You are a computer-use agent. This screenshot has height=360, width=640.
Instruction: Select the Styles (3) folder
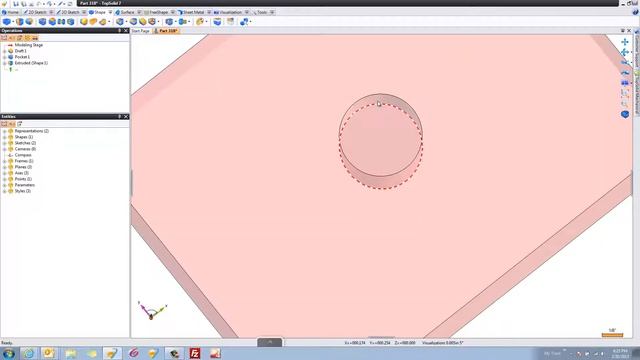pyautogui.click(x=22, y=191)
